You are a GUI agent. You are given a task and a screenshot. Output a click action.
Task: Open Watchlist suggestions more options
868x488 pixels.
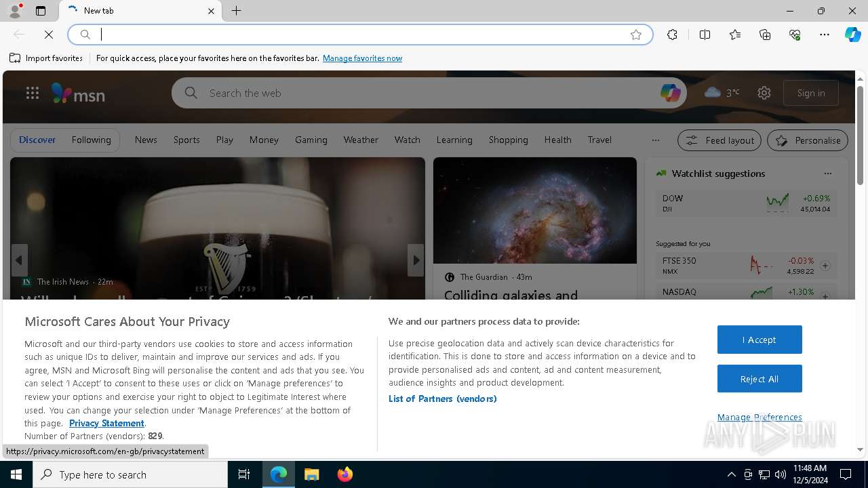(x=827, y=174)
